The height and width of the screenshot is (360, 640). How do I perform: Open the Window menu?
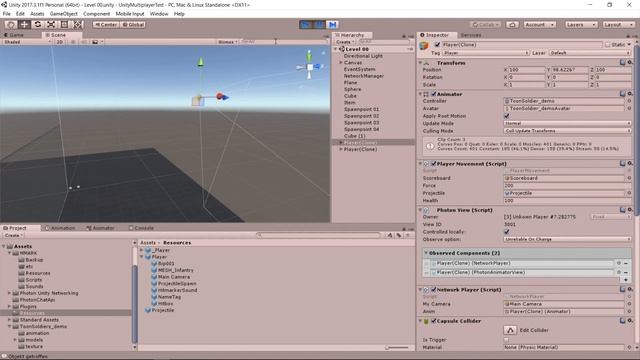159,14
